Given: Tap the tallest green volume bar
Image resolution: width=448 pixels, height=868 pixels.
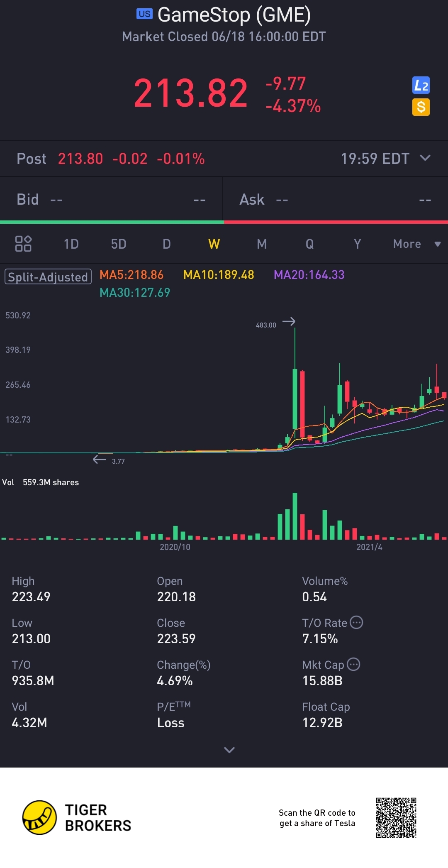Looking at the screenshot, I should pos(295,516).
